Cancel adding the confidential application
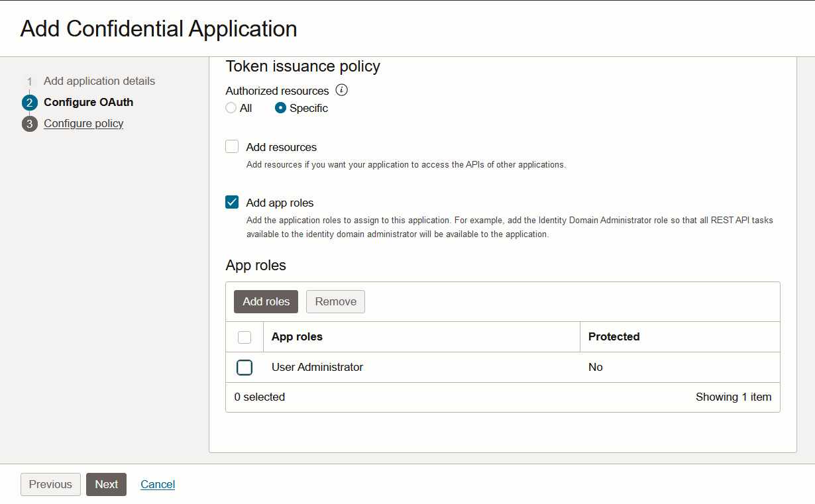Viewport: 815px width, 504px height. (158, 484)
